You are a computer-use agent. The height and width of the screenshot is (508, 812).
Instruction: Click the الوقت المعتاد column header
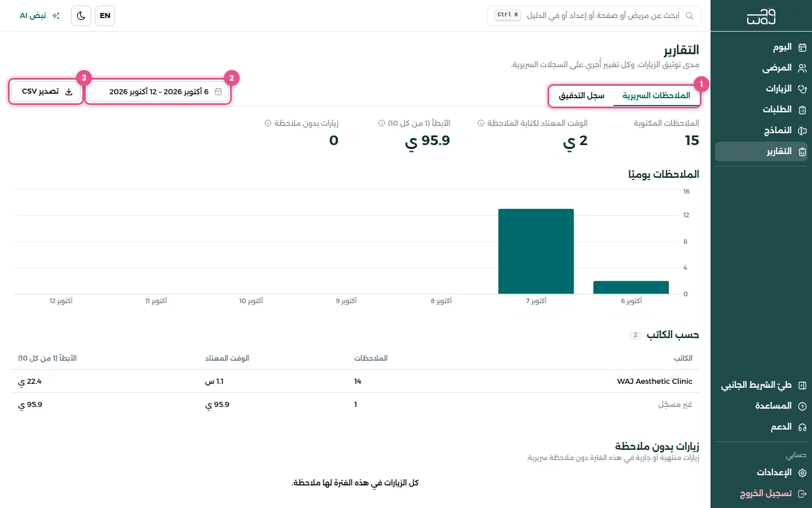(x=227, y=358)
